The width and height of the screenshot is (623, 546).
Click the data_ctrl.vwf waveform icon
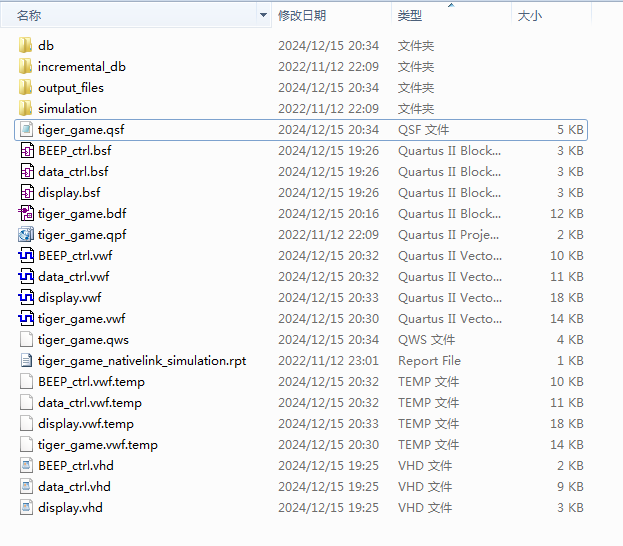26,277
